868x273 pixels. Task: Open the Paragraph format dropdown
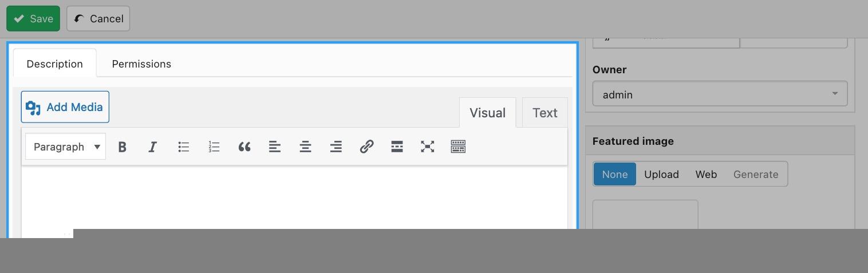coord(66,147)
